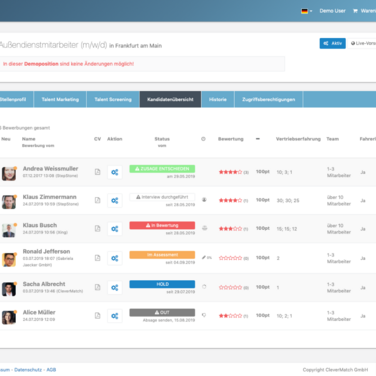Viewport: 376px width, 376px height.
Task: Open the Historie tab
Action: click(x=218, y=99)
